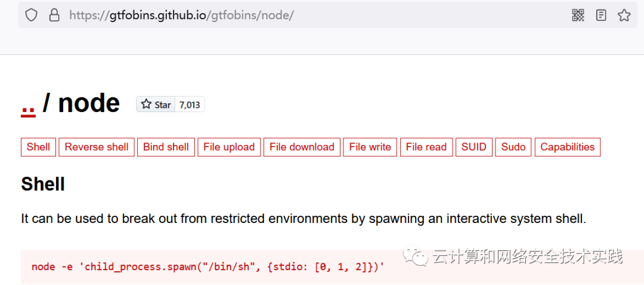The image size is (644, 285).
Task: Select the File read tag
Action: [x=426, y=147]
